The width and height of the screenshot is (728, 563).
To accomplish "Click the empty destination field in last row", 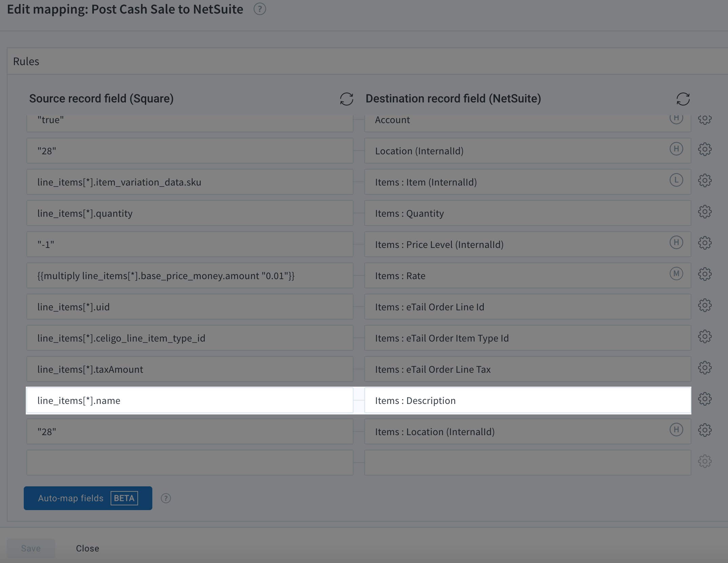I will tap(528, 463).
